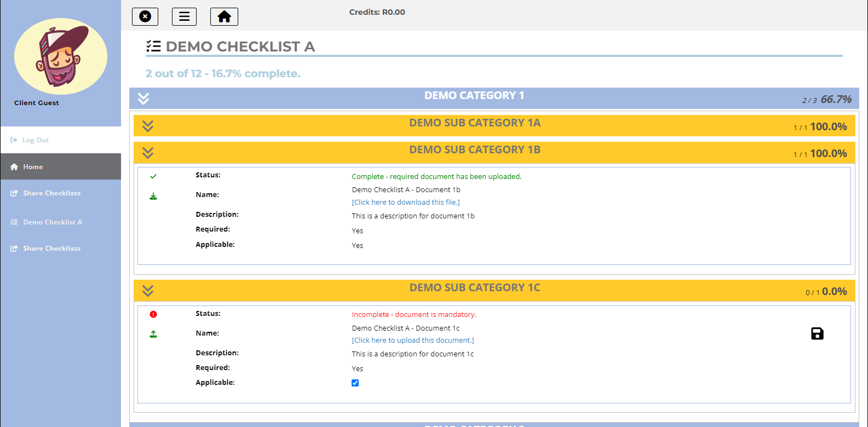868x427 pixels.
Task: Click the 100.0% progress value of Sub Category 1A
Action: [829, 126]
